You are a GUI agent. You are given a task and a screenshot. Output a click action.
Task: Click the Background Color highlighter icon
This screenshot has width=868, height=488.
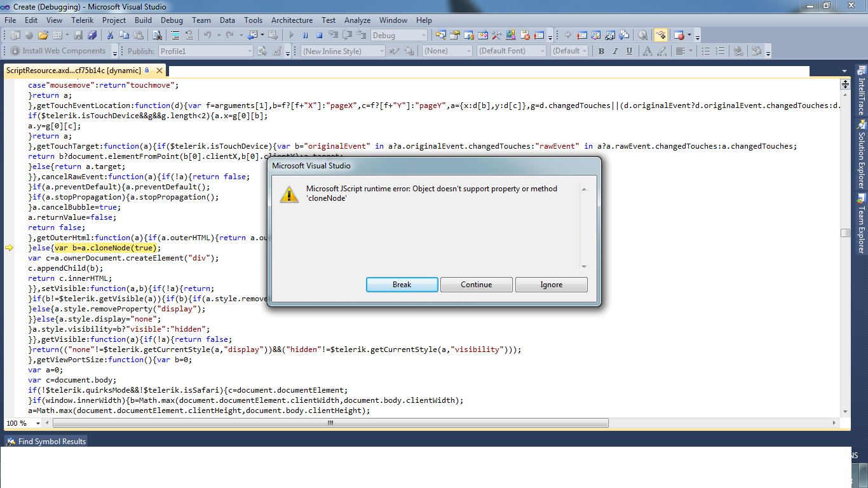click(662, 51)
